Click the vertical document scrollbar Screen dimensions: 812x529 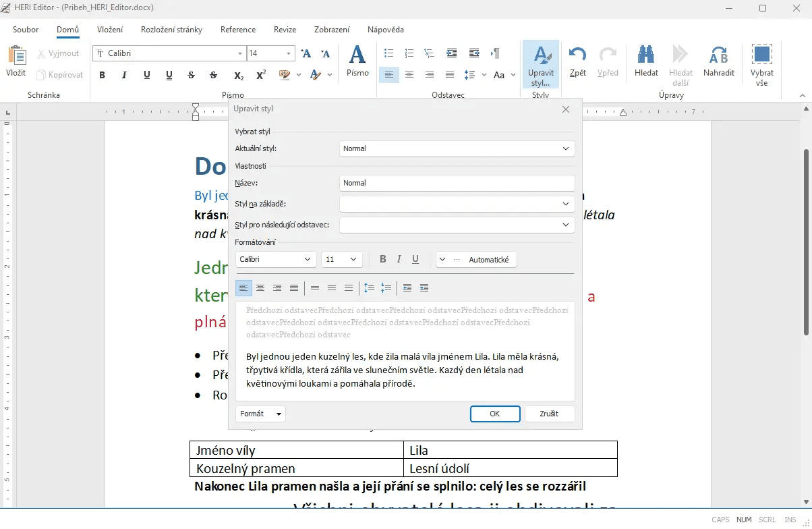pos(806,242)
